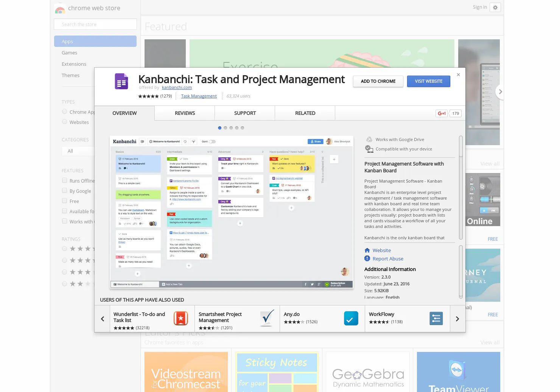
Task: Click the Report Abuse exclamation icon
Action: pos(367,259)
